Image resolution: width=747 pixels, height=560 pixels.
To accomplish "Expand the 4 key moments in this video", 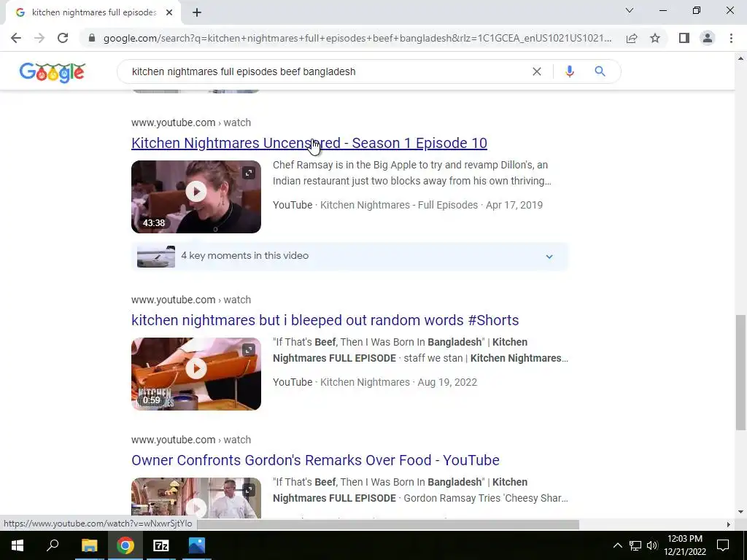I will pyautogui.click(x=349, y=256).
